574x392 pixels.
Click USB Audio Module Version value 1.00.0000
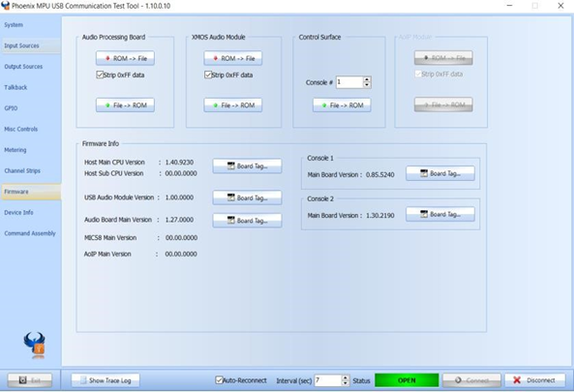179,197
